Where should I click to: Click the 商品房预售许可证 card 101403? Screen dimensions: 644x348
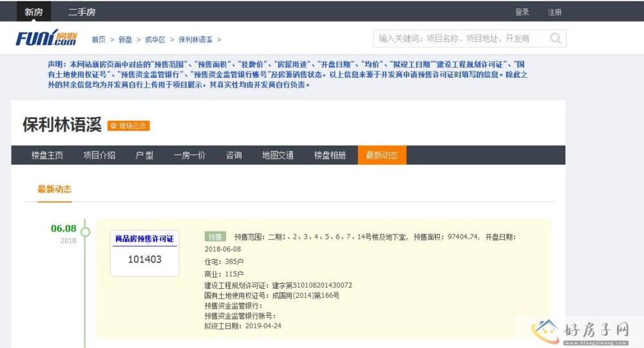tap(144, 253)
